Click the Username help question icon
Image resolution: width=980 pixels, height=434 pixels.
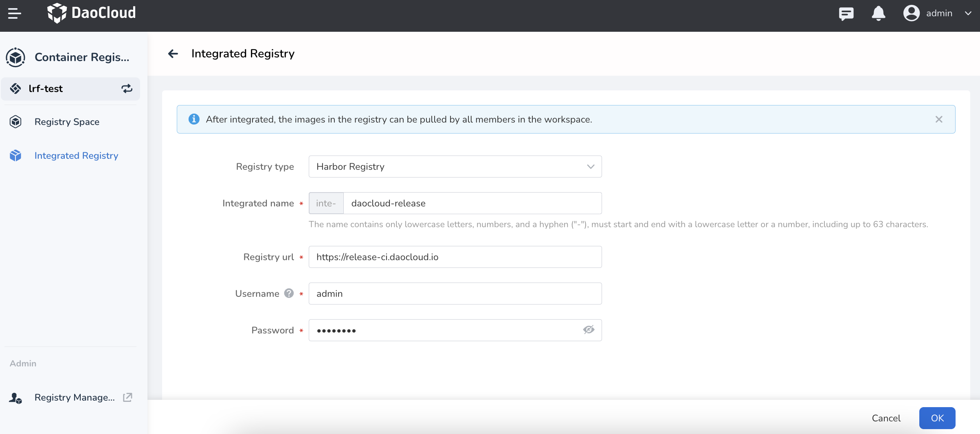289,293
